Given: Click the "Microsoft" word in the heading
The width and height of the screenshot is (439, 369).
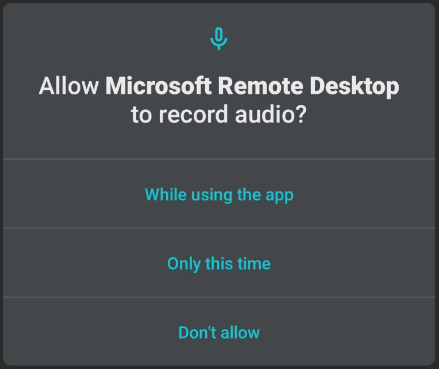Looking at the screenshot, I should pos(158,86).
